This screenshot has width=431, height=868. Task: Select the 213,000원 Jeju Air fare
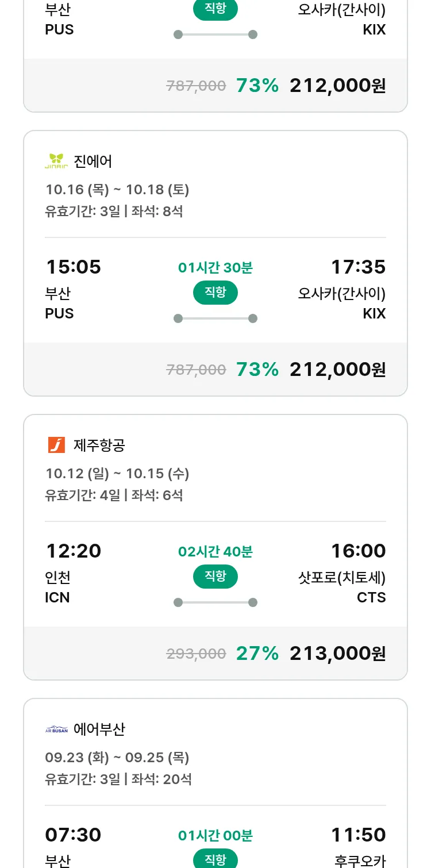pos(337,653)
